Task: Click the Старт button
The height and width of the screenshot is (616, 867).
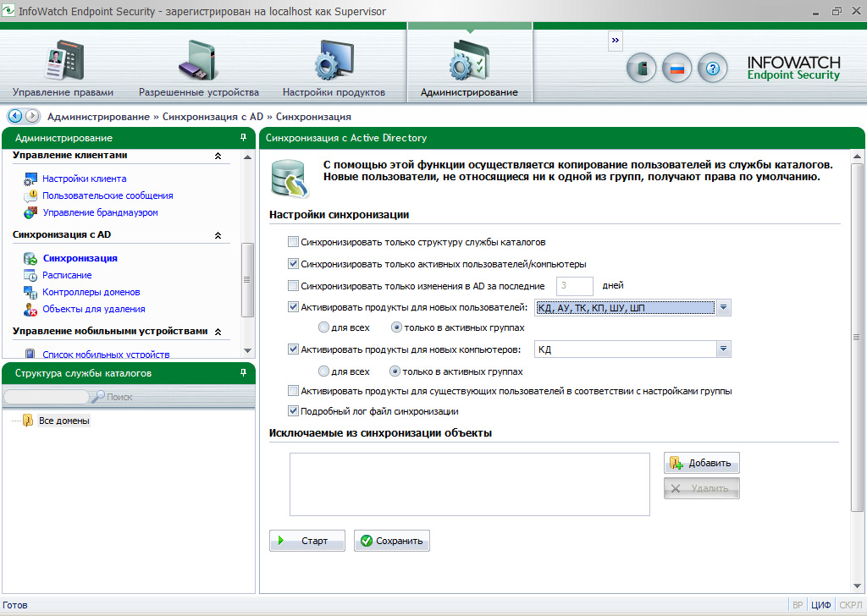Action: 307,541
